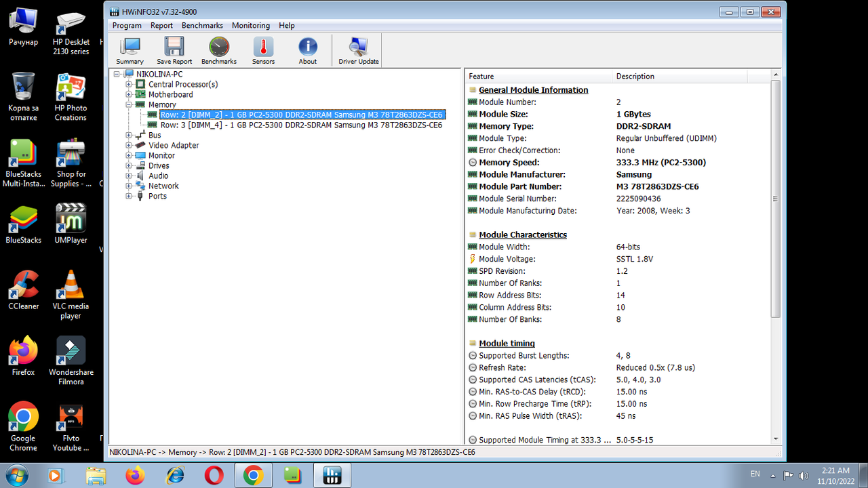Select the Drives tree icon
This screenshot has height=488, width=868.
pyautogui.click(x=140, y=165)
